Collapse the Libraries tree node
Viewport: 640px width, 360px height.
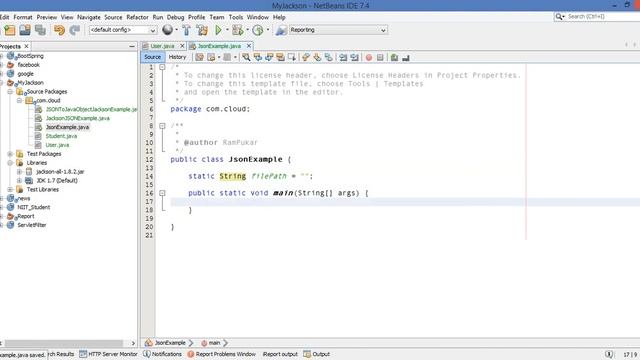pos(10,163)
